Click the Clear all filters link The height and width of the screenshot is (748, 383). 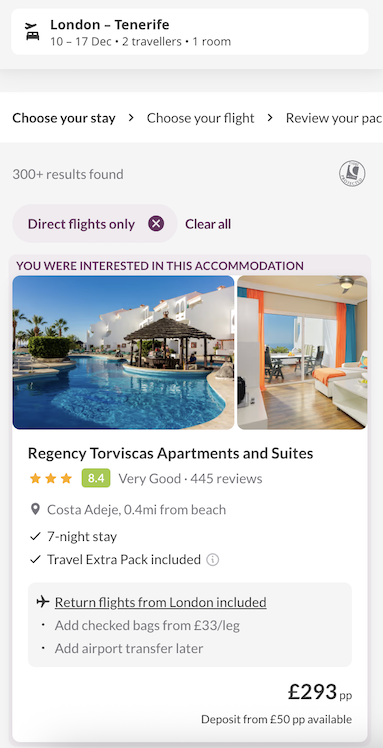click(x=208, y=224)
